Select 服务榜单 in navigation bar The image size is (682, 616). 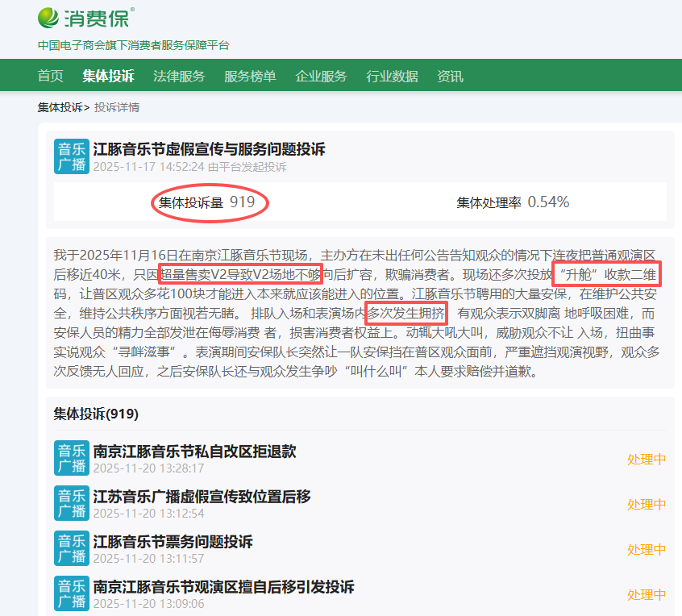pyautogui.click(x=250, y=77)
